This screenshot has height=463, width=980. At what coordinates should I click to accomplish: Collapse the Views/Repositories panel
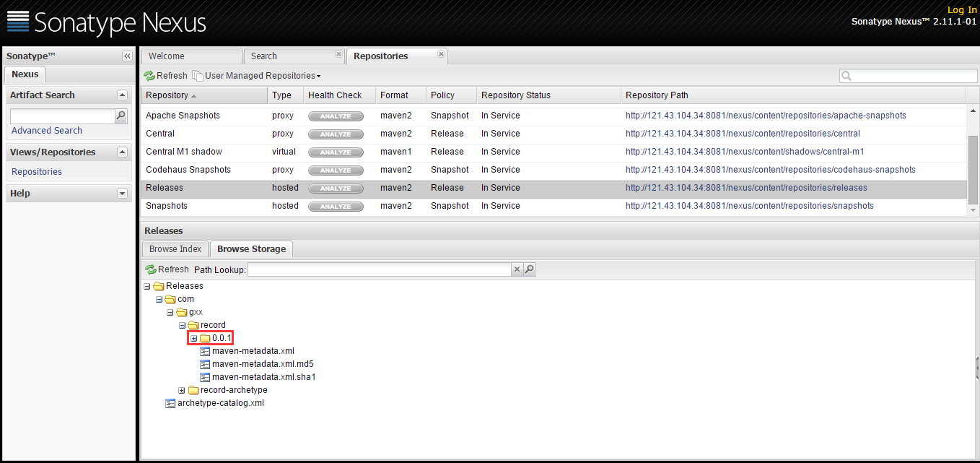pyautogui.click(x=122, y=152)
